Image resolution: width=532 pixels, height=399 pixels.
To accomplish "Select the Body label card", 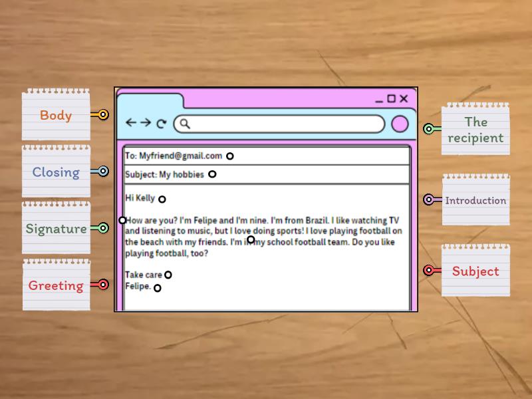I will tap(56, 116).
